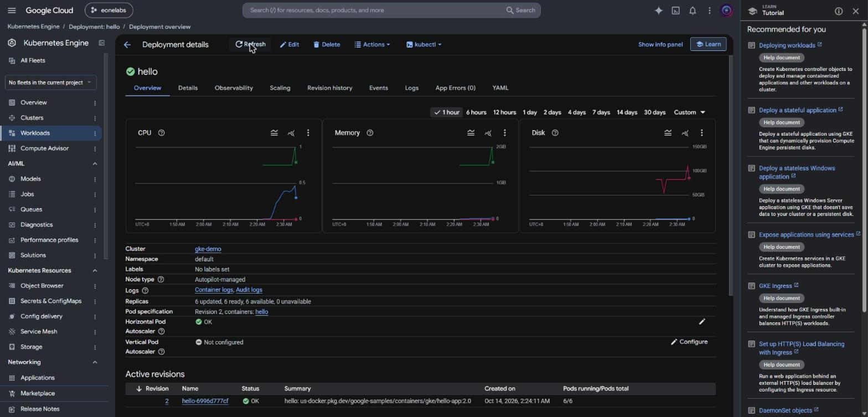Show legend for the CPU chart
868x417 pixels.
click(x=274, y=133)
